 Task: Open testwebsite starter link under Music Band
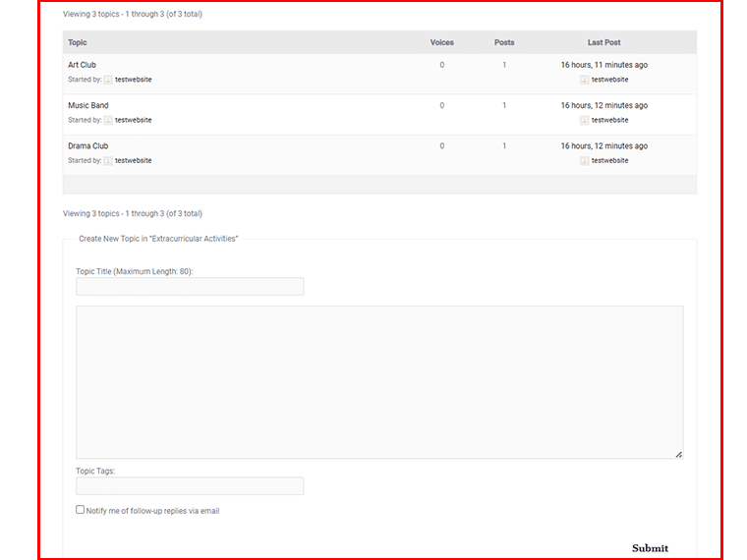pos(134,120)
